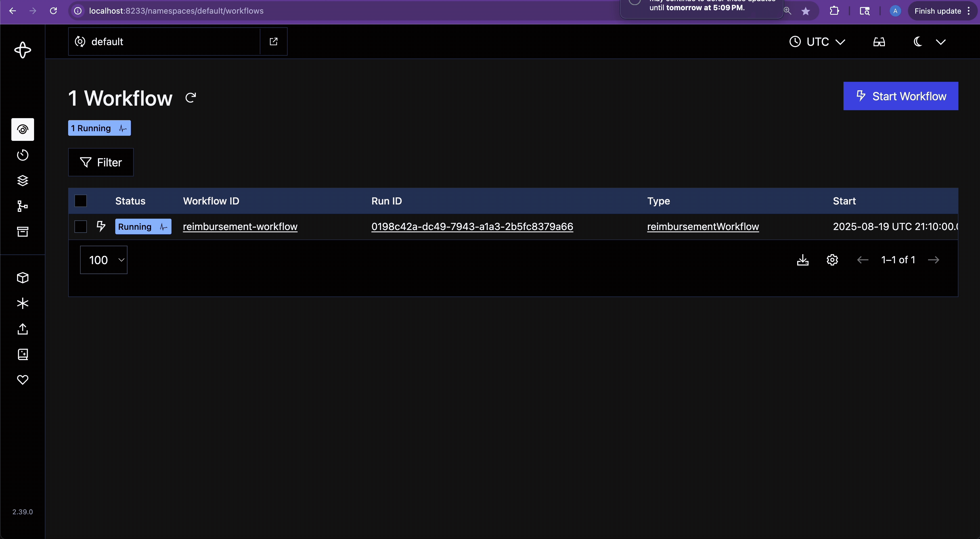Open Import history using the upload icon
The width and height of the screenshot is (980, 539).
coord(22,329)
